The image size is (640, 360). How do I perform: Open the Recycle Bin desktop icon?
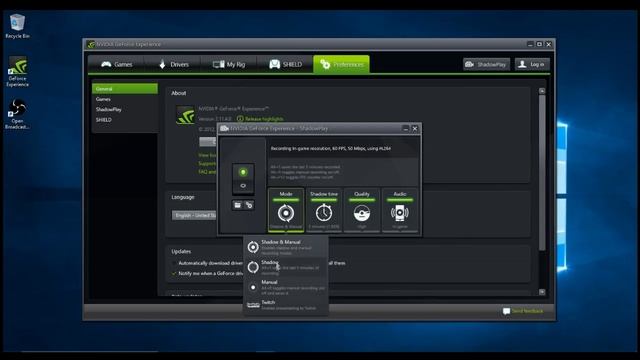tap(17, 26)
